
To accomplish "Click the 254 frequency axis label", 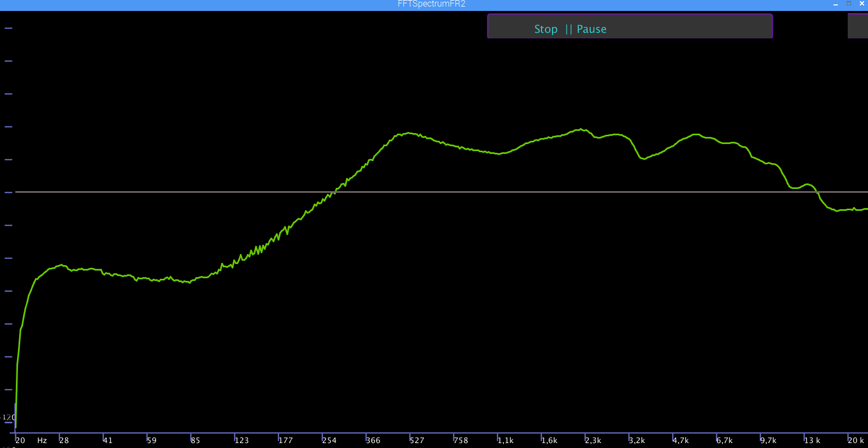I will (329, 440).
